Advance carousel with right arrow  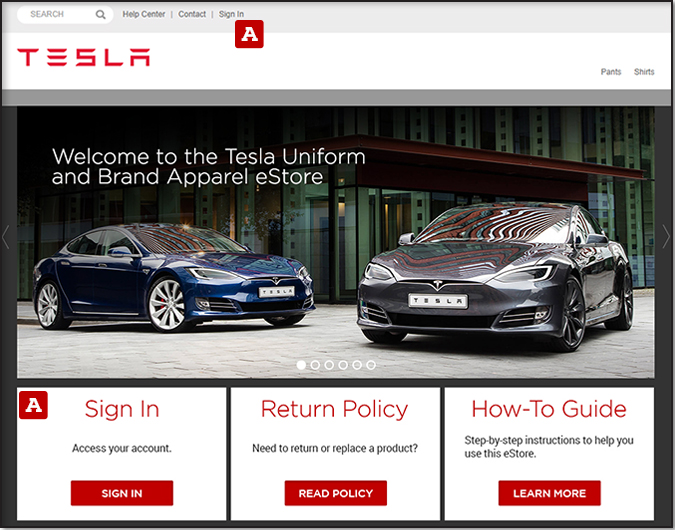point(666,236)
